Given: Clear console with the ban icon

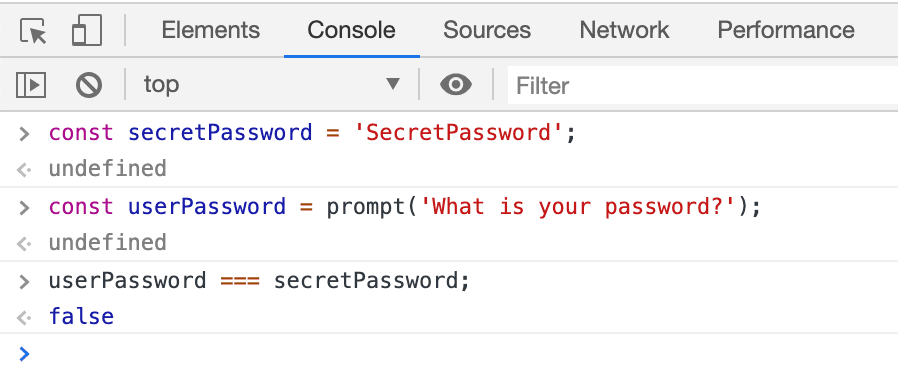Looking at the screenshot, I should pos(89,85).
